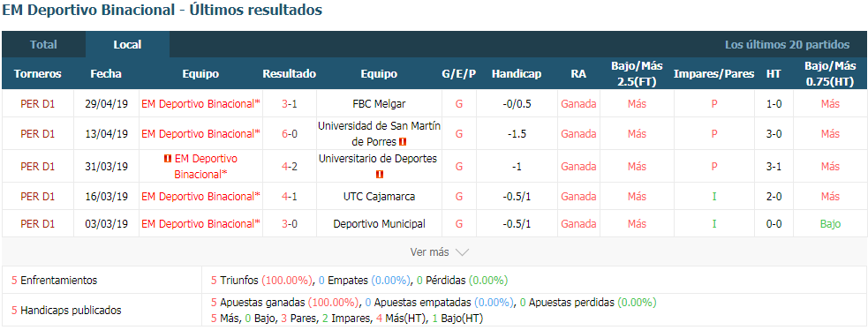This screenshot has height=330, width=868.
Task: Open the 4-2 result on 31/03/19
Action: pos(290,167)
